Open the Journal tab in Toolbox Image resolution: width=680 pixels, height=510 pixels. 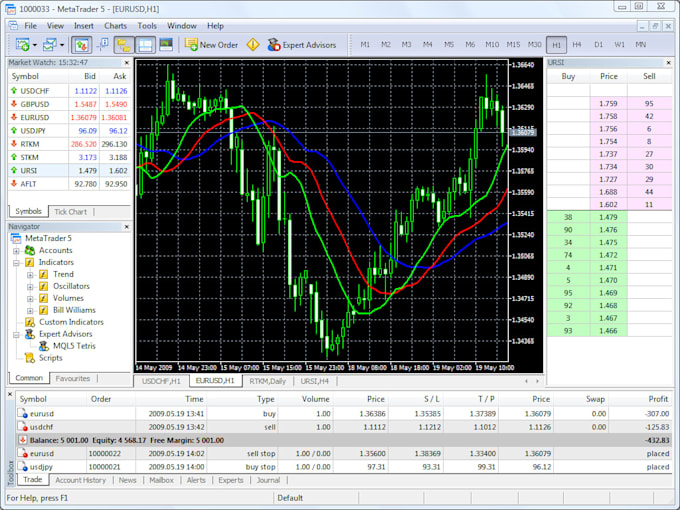coord(268,480)
